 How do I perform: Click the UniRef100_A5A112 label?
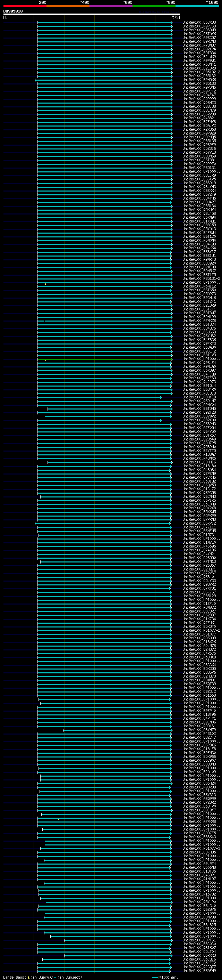pos(199,286)
